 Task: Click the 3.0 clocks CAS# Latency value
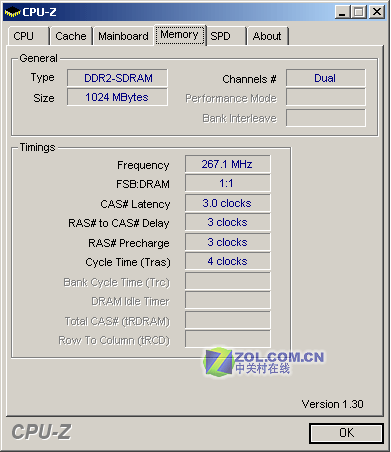tap(228, 203)
